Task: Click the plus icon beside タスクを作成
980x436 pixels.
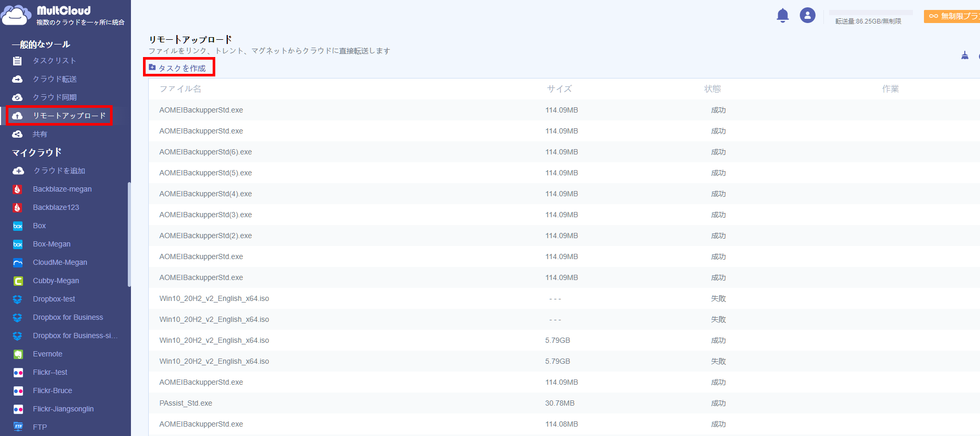Action: pyautogui.click(x=152, y=68)
